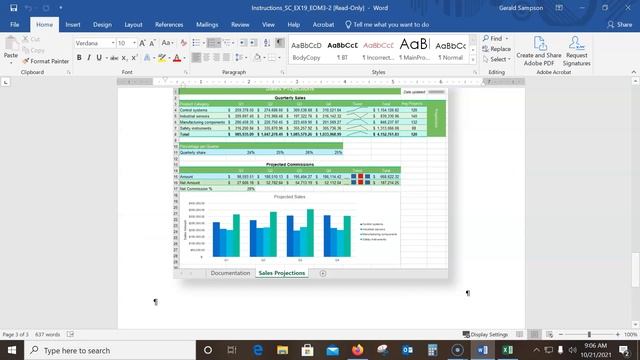640x360 pixels.
Task: Switch to Web Layout view
Action: (x=549, y=334)
